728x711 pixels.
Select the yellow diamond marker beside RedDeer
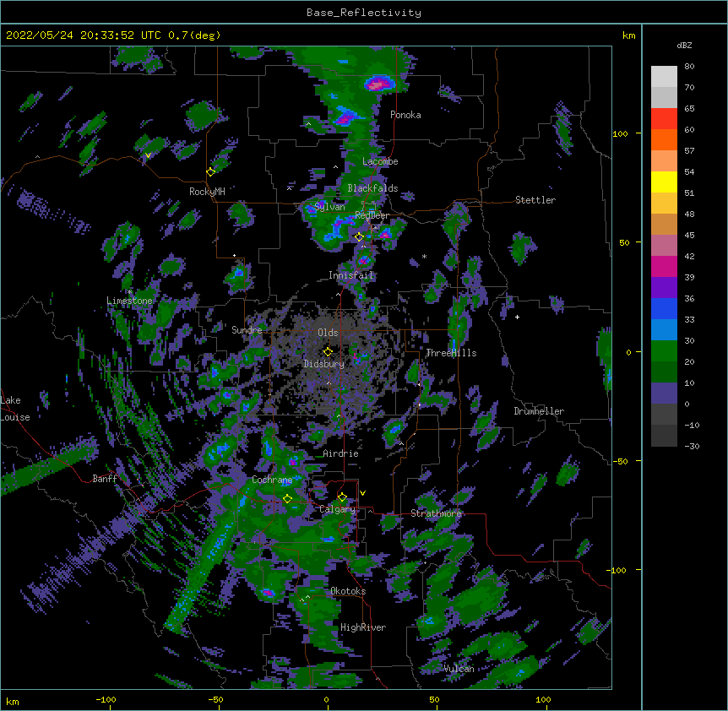coord(359,237)
